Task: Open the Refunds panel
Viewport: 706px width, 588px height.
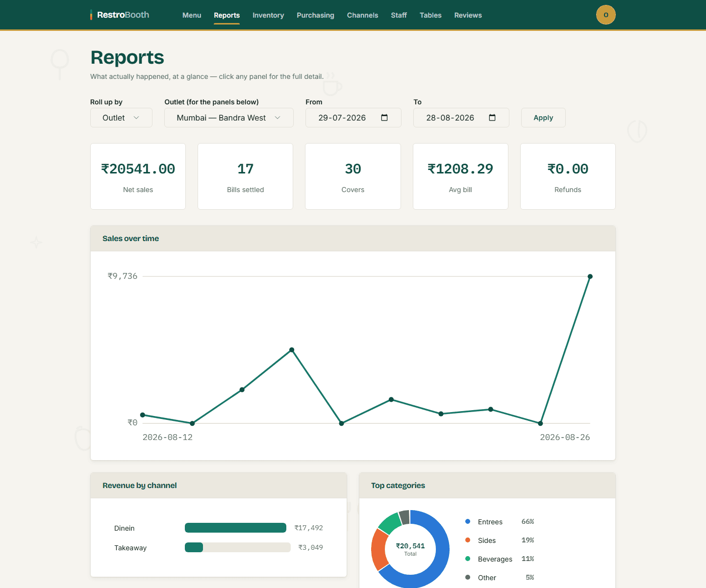Action: click(x=568, y=176)
